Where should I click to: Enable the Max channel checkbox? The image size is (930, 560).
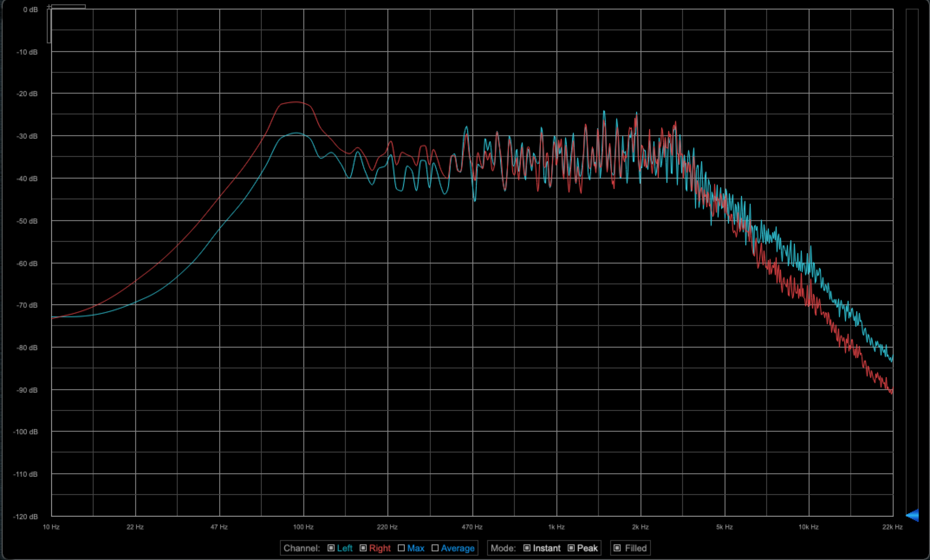point(401,548)
